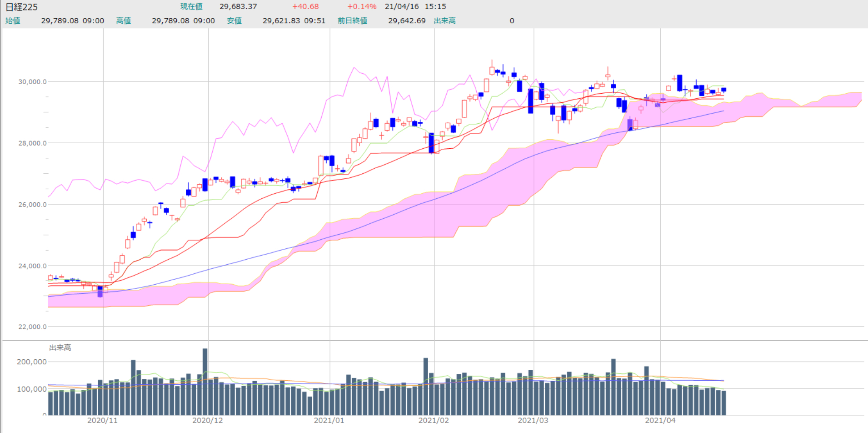Click the 出来高 label in the header row

(445, 20)
